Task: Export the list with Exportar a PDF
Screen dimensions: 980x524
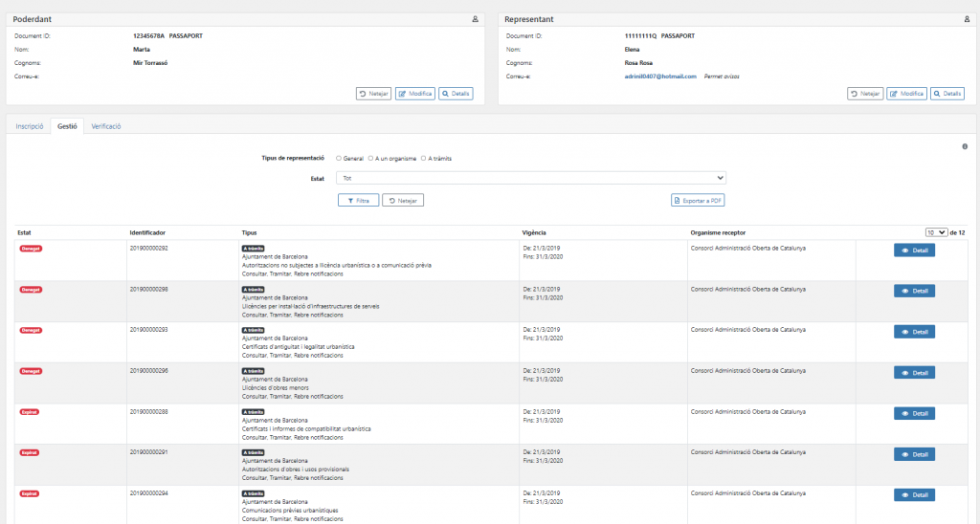Action: pyautogui.click(x=698, y=200)
